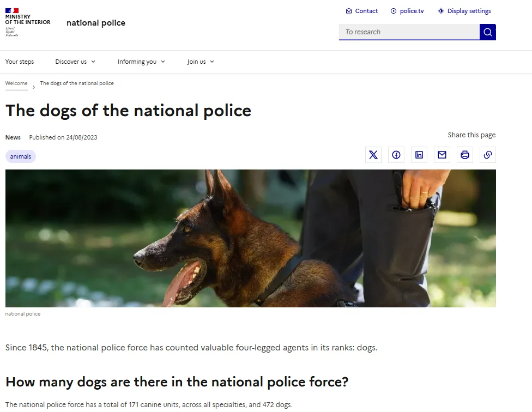Image resolution: width=532 pixels, height=412 pixels.
Task: Click 'Share this page' label
Action: pos(471,135)
